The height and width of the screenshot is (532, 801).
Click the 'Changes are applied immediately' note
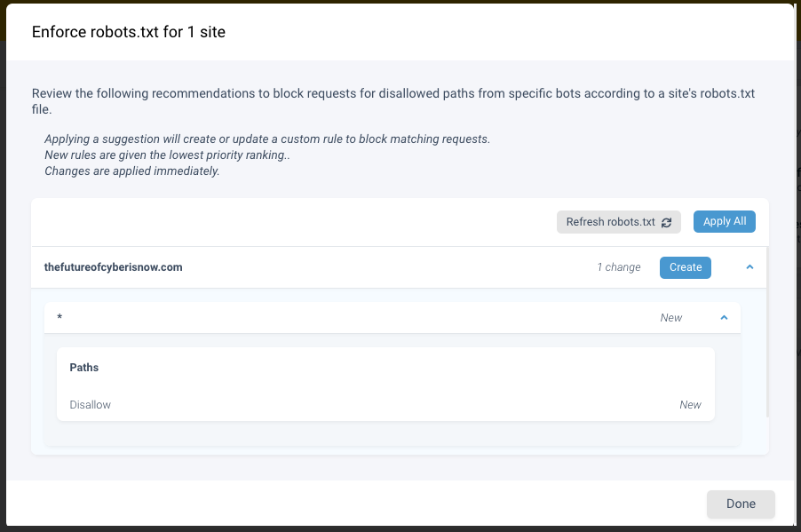click(131, 171)
